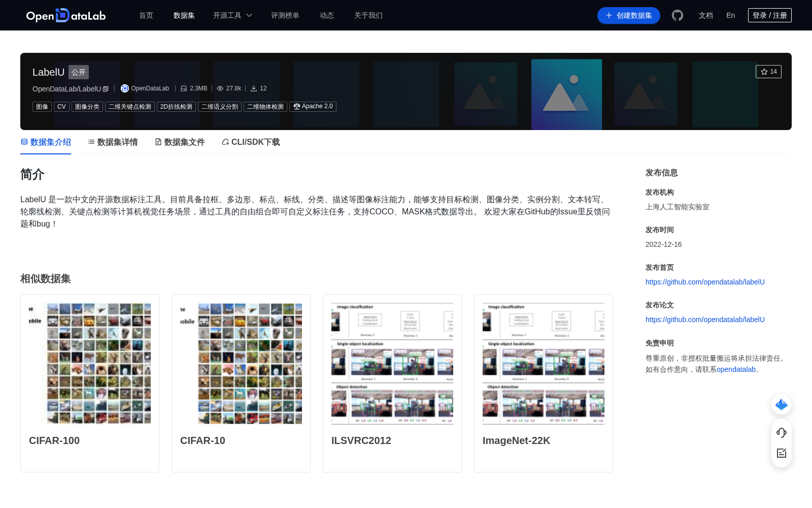The image size is (812, 508).
Task: Click the ImageNet-22K card title
Action: 516,440
